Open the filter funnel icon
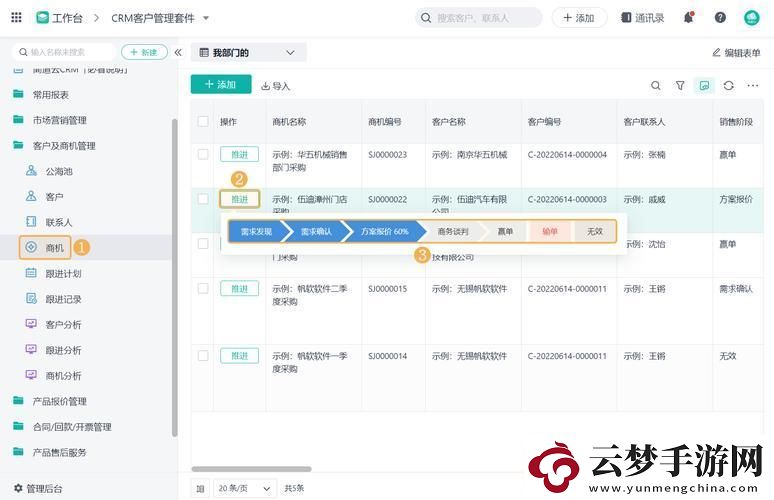This screenshot has height=500, width=774. coord(680,85)
